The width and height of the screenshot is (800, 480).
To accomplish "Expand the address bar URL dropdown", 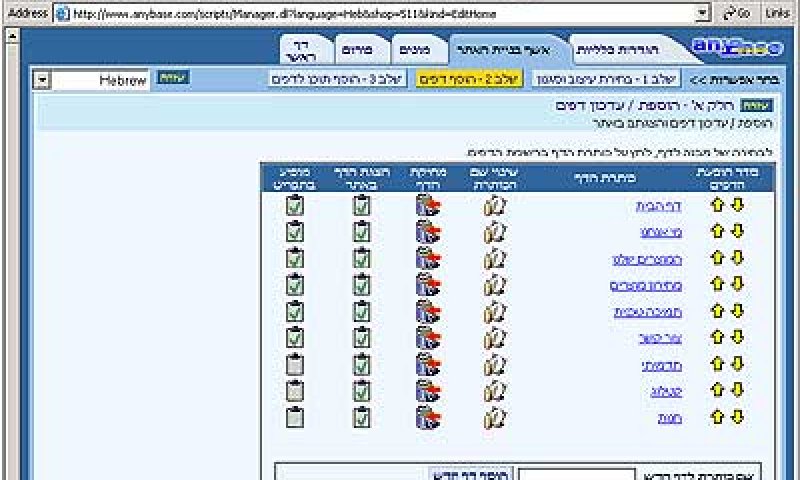I will click(x=703, y=13).
